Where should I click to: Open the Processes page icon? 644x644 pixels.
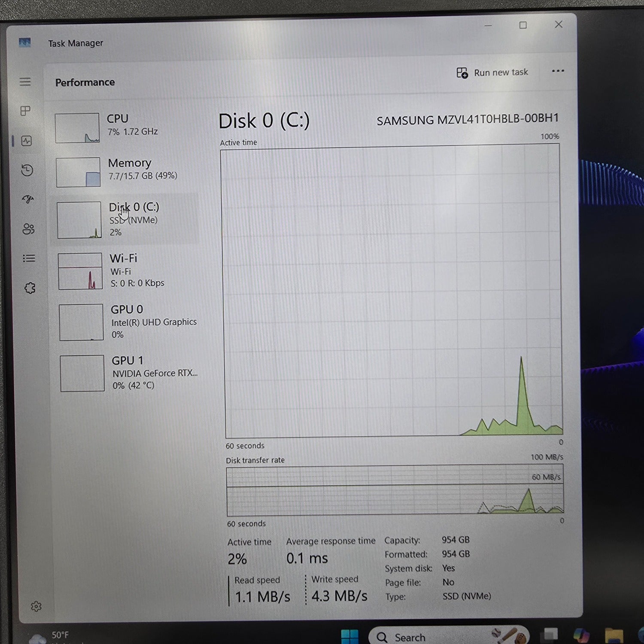point(25,111)
